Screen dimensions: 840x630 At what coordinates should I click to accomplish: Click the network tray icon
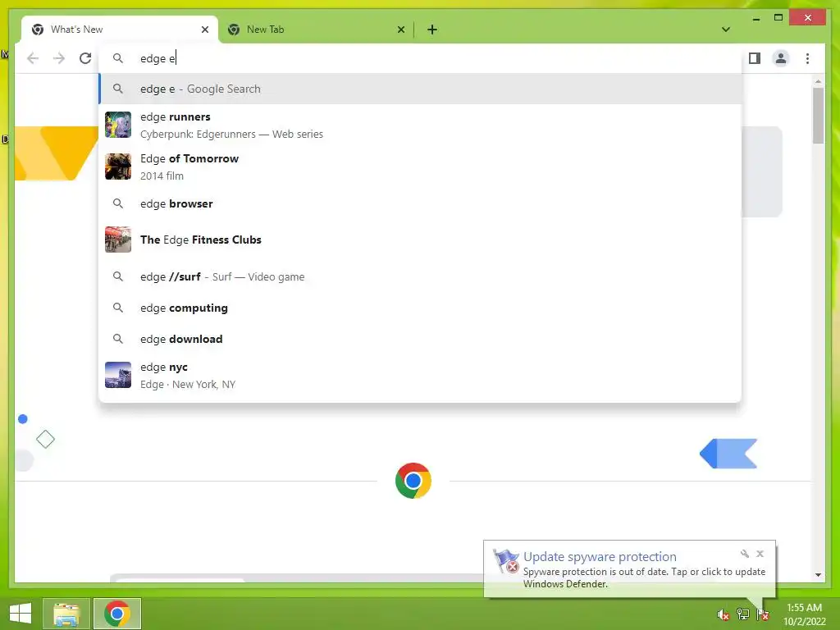coord(743,614)
